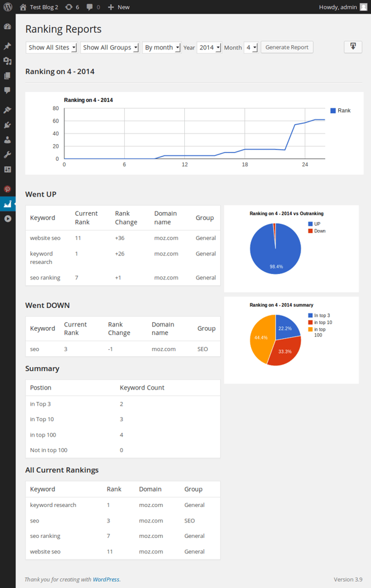Click the Generate Report button
This screenshot has width=371, height=588.
(x=287, y=48)
